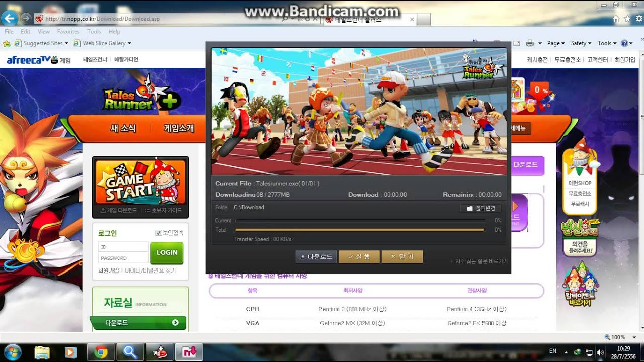
Task: Open the Help menu
Action: pyautogui.click(x=114, y=31)
